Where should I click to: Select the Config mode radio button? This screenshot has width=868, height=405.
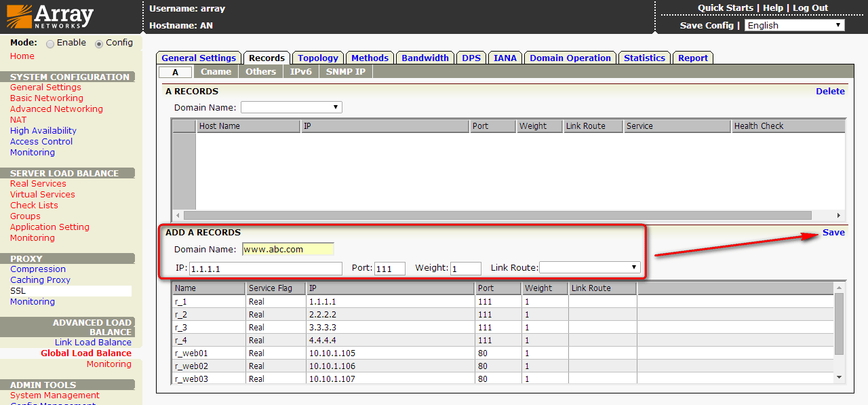tap(99, 43)
